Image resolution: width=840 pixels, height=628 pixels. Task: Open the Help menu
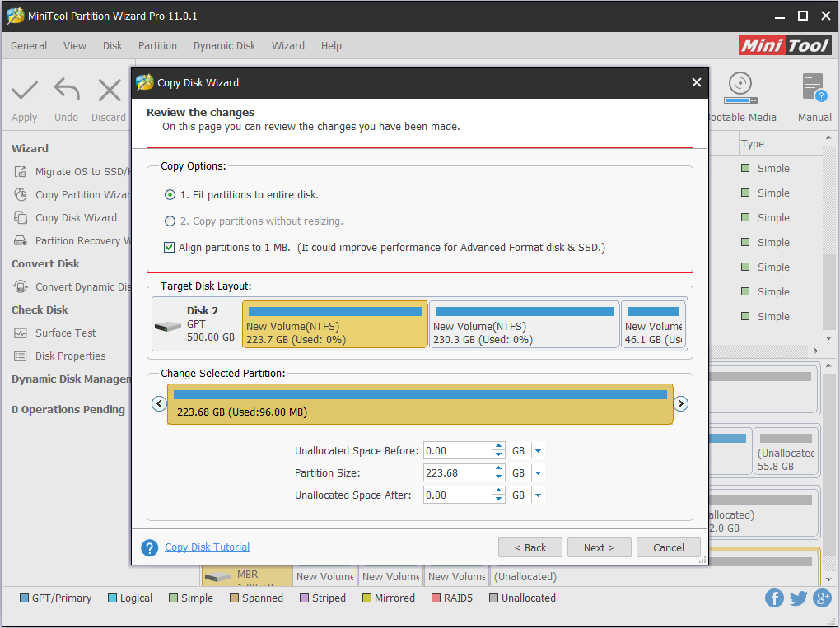click(x=331, y=45)
